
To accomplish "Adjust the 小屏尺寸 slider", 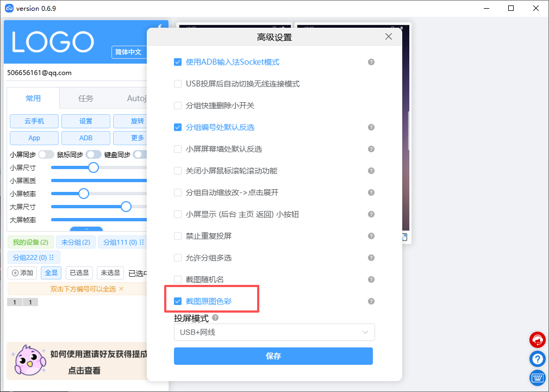I will 92,167.
